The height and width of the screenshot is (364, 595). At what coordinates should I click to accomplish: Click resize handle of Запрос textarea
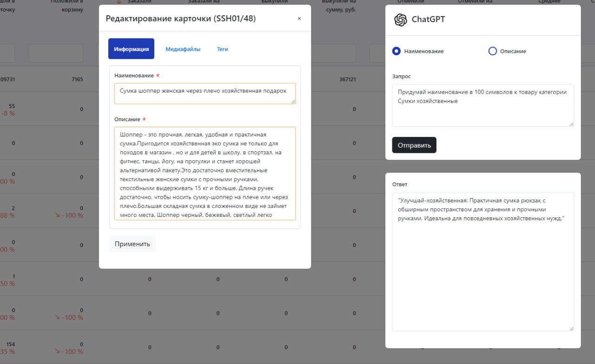point(571,124)
